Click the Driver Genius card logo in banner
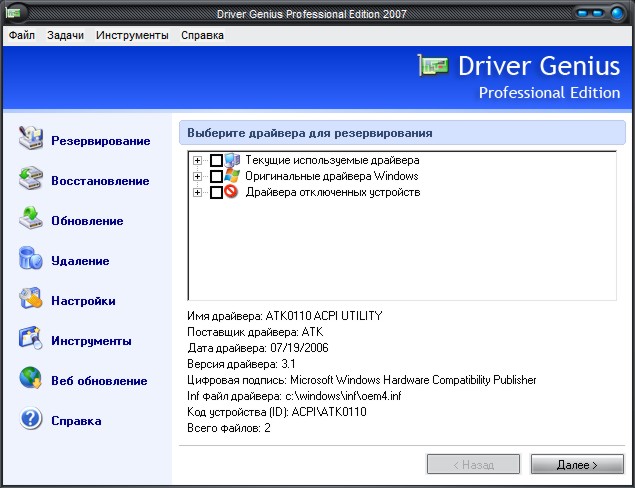635x488 pixels. click(433, 65)
